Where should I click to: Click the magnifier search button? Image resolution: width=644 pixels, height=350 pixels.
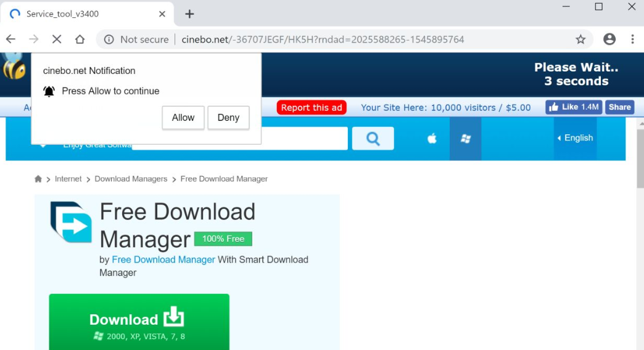[x=373, y=139]
